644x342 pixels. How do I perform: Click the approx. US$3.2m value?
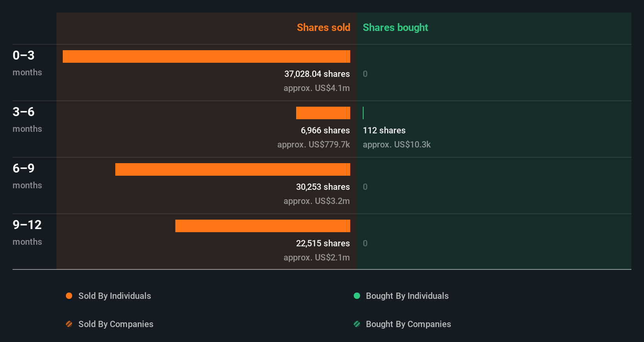(x=317, y=201)
